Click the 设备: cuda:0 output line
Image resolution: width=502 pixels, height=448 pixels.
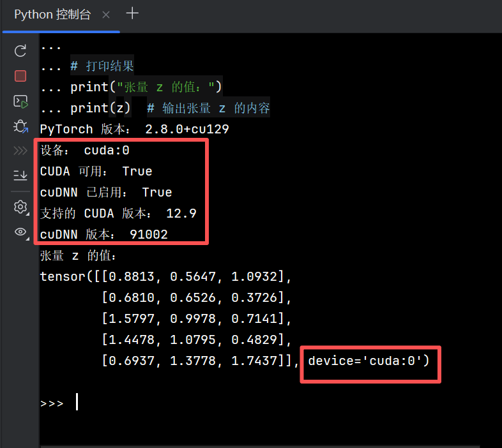pyautogui.click(x=85, y=151)
